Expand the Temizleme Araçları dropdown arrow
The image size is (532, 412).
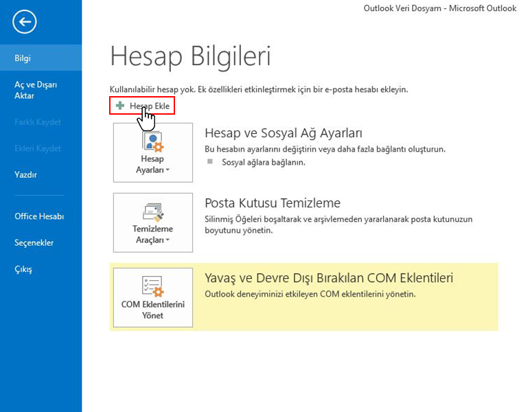pos(167,240)
